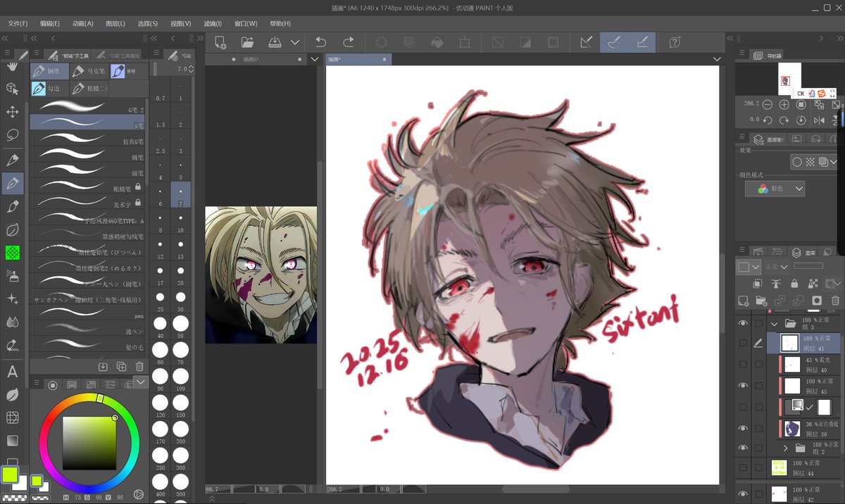Select the Lasso selection tool

[x=12, y=134]
